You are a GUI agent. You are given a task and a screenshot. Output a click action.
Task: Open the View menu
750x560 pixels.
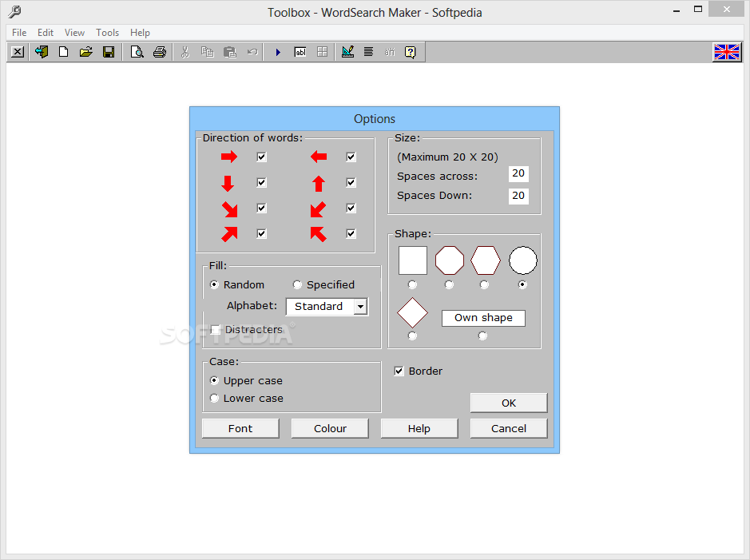coord(74,33)
